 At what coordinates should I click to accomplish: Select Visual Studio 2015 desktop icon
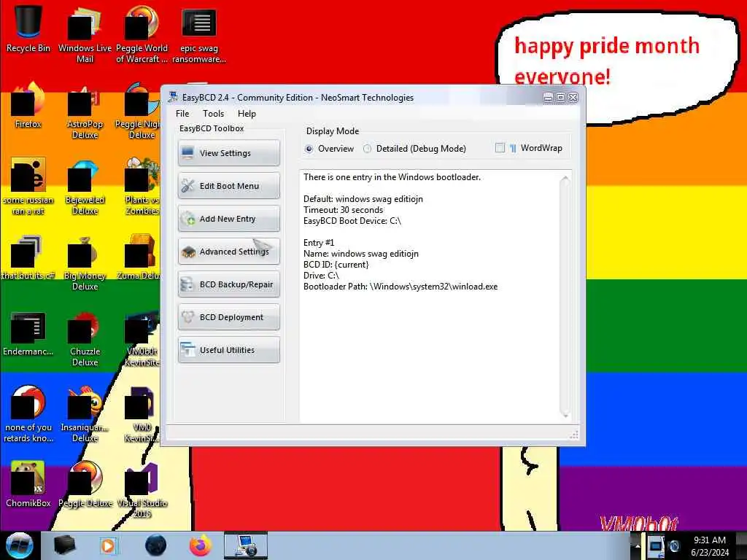point(142,491)
